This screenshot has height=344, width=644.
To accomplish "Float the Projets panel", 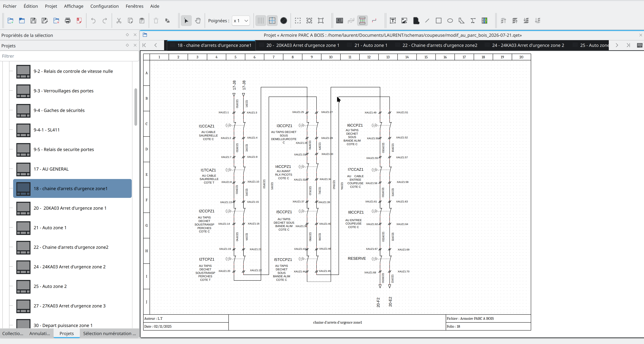I will tap(127, 45).
